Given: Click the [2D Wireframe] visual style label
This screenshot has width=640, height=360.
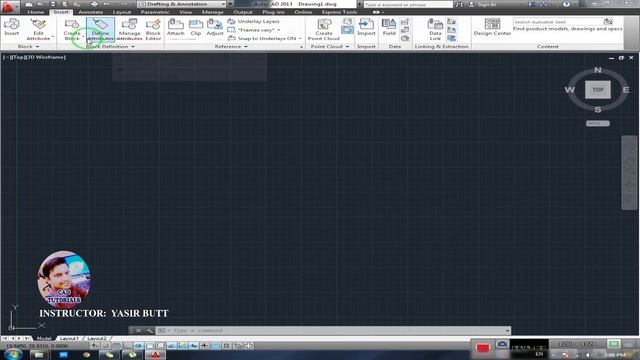Looking at the screenshot, I should click(46, 58).
